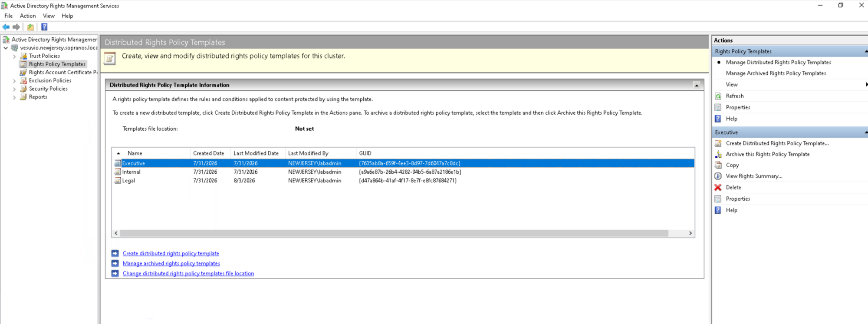Click the Up one level folder icon
This screenshot has height=324, width=868.
[x=30, y=27]
